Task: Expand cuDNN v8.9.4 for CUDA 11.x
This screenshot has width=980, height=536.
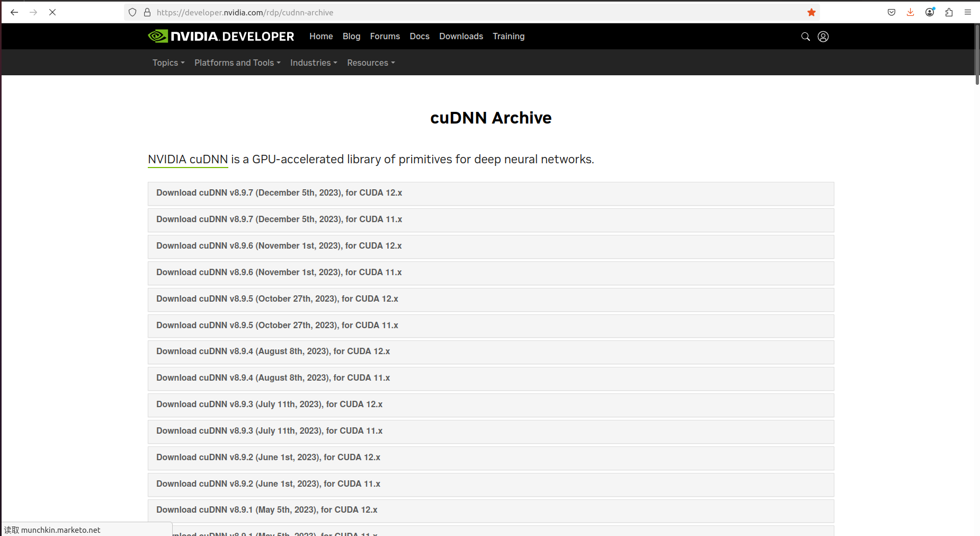Action: [491, 379]
